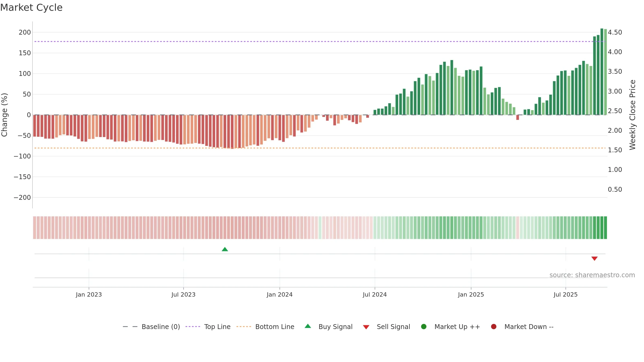Toggle the Bottom Line legend entry
644x362 pixels.
coord(265,327)
